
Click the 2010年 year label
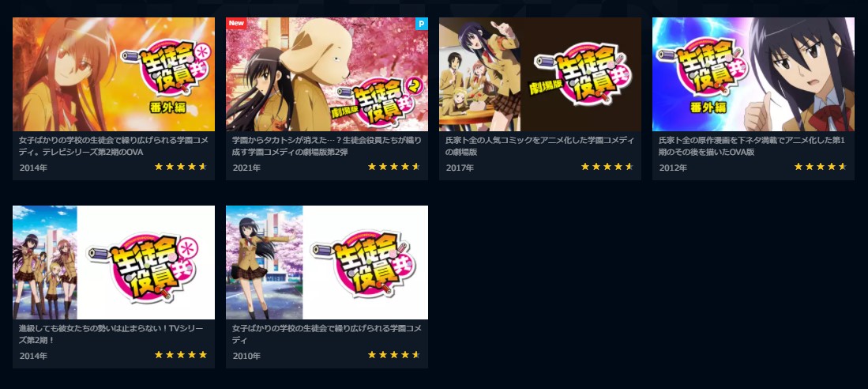pos(246,356)
